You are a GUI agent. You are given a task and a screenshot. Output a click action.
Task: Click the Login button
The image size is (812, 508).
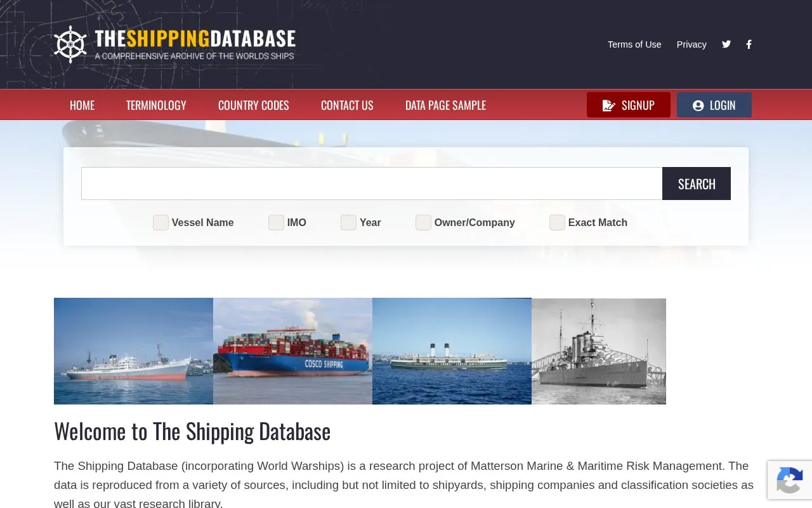(714, 105)
